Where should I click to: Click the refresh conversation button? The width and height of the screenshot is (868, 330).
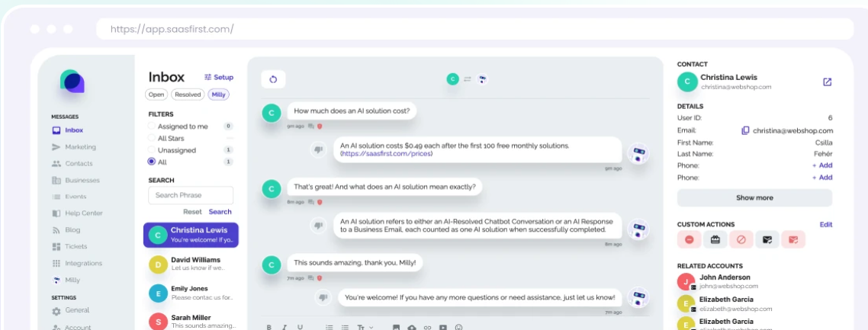(x=273, y=79)
